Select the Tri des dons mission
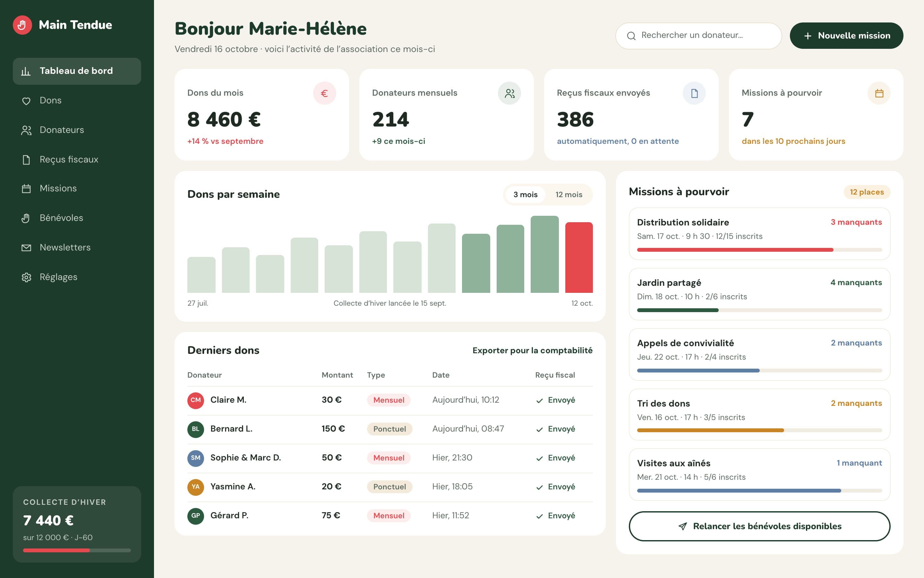Viewport: 924px width, 578px height. tap(759, 414)
